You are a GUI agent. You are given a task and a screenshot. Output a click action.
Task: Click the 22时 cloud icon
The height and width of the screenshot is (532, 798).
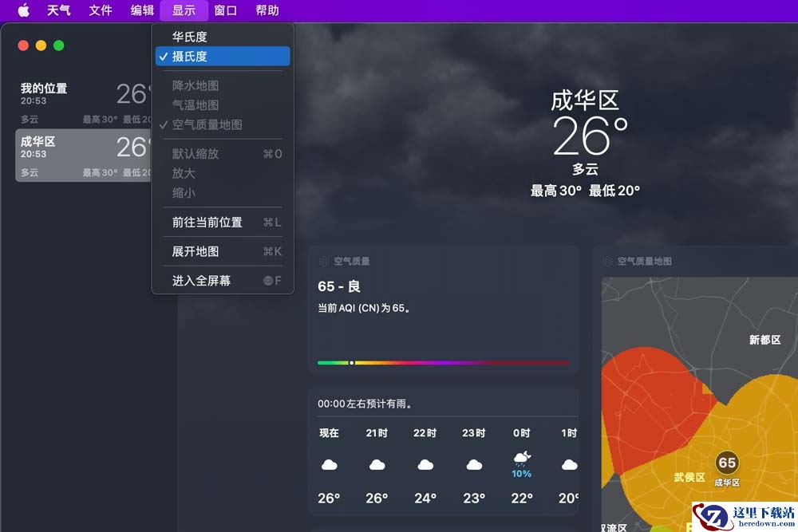pos(425,464)
